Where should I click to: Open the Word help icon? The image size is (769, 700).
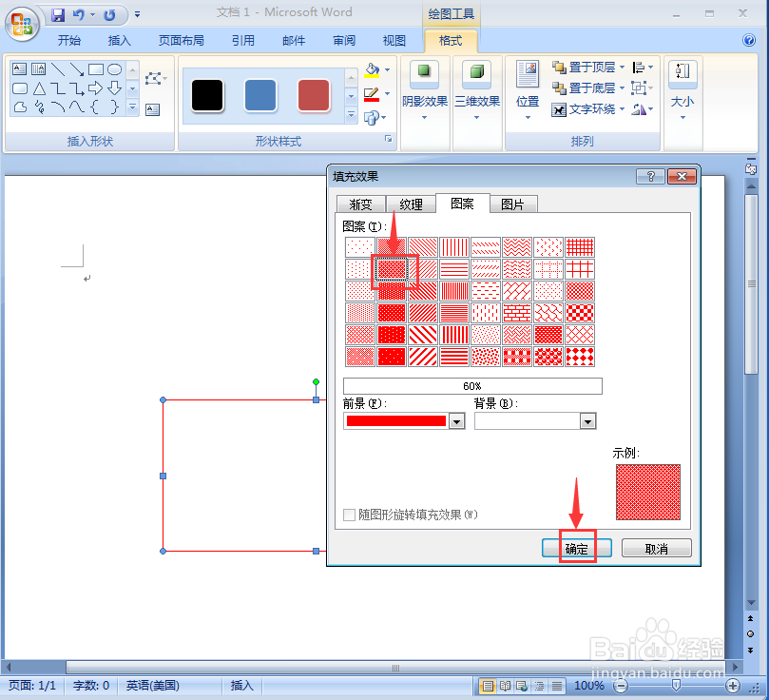749,40
